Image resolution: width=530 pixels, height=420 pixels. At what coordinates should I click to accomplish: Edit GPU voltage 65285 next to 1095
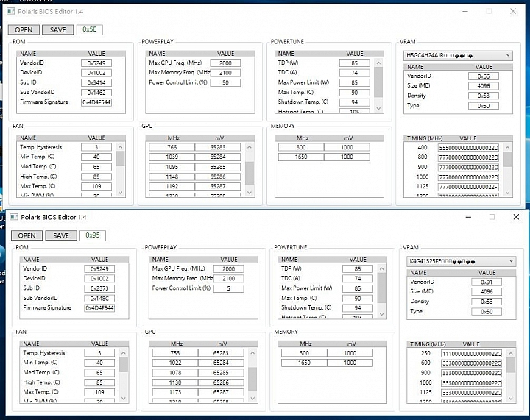click(218, 167)
